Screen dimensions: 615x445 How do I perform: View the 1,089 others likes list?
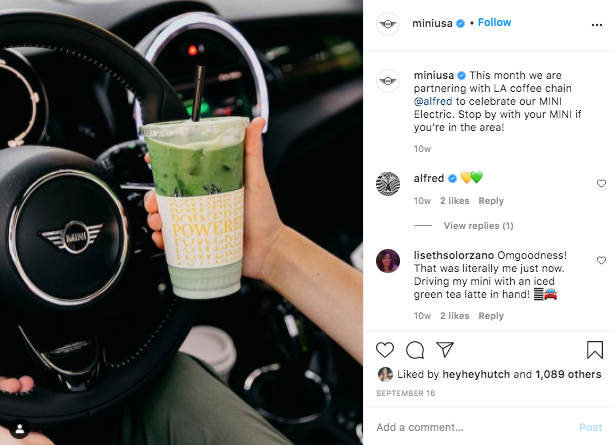(568, 374)
